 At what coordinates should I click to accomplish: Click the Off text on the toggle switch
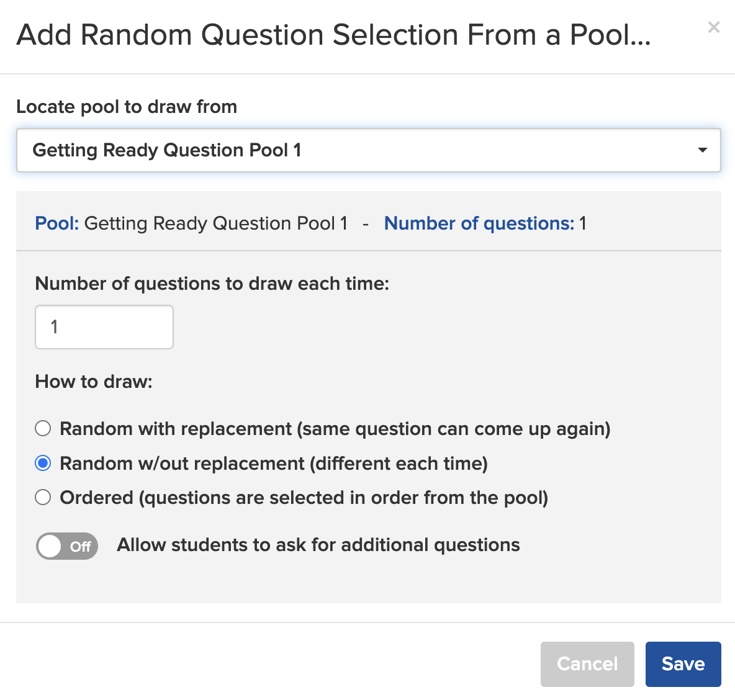[80, 546]
